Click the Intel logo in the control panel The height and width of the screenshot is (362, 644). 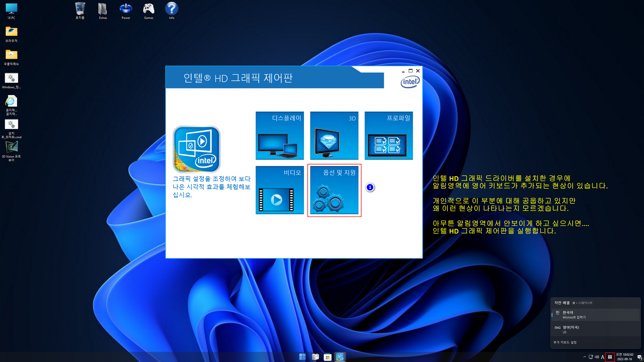[x=410, y=82]
